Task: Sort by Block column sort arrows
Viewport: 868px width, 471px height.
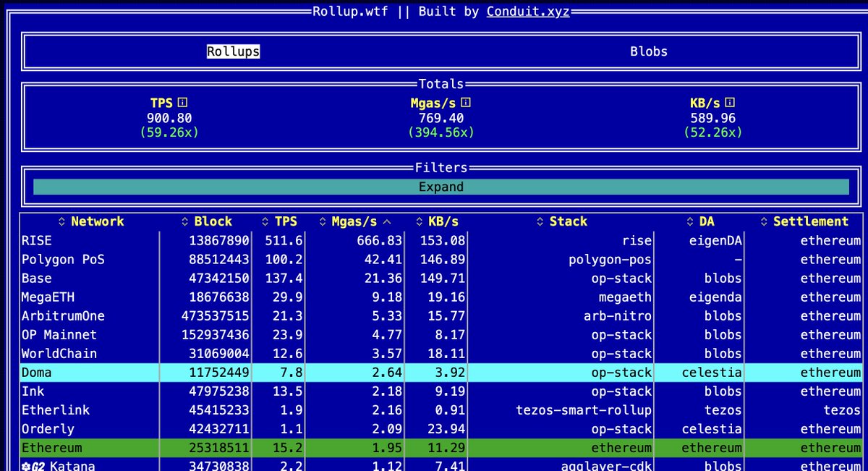Action: 185,222
